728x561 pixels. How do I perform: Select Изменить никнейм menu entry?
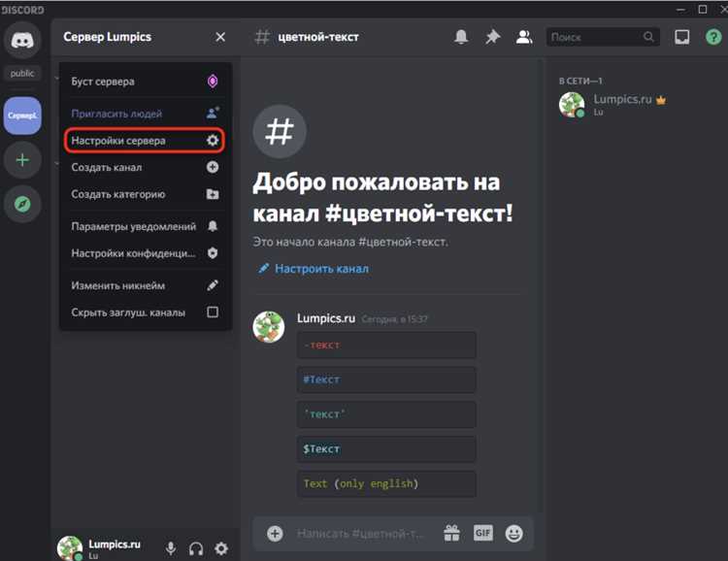145,285
